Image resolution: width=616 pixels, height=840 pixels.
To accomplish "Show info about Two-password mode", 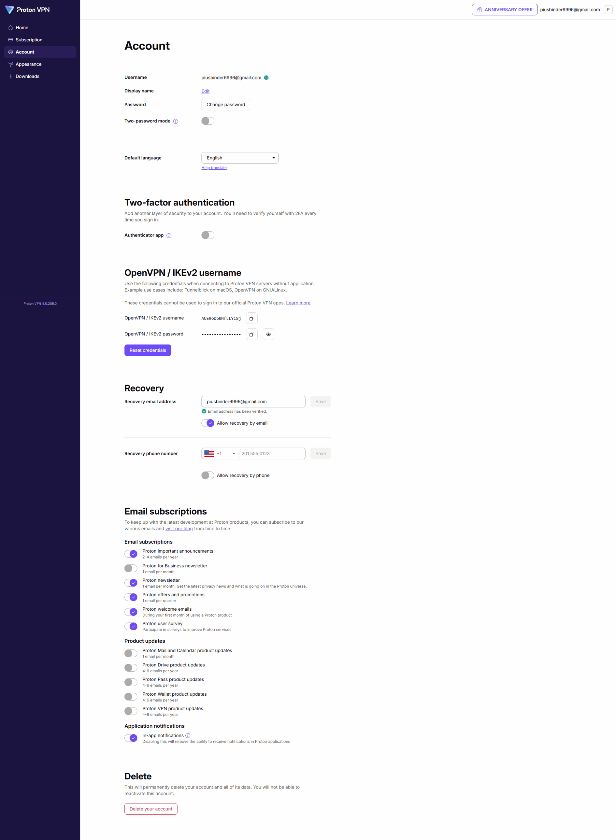I will point(176,121).
